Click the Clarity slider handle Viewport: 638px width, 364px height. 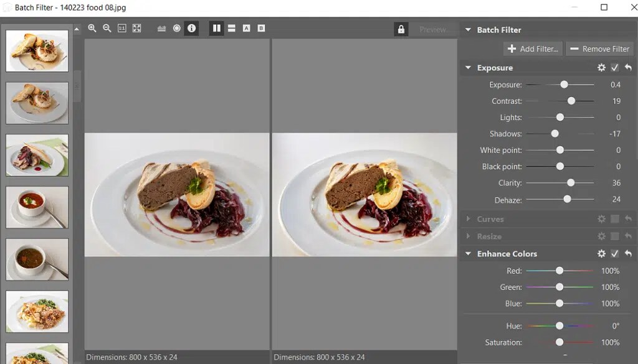(x=571, y=183)
